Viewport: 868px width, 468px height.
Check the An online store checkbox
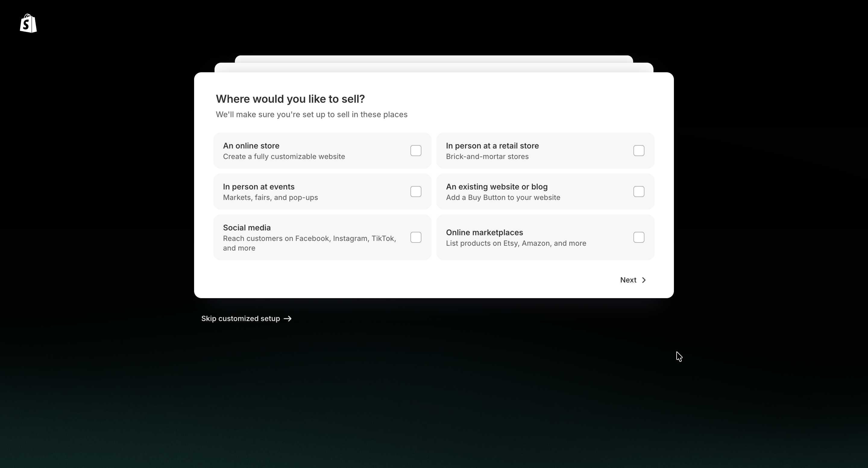416,151
